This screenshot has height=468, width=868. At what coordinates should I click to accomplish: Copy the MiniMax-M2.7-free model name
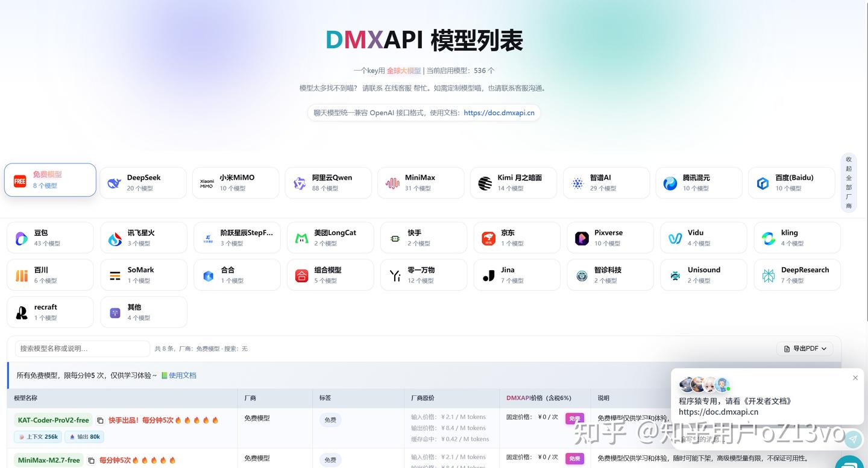92,460
